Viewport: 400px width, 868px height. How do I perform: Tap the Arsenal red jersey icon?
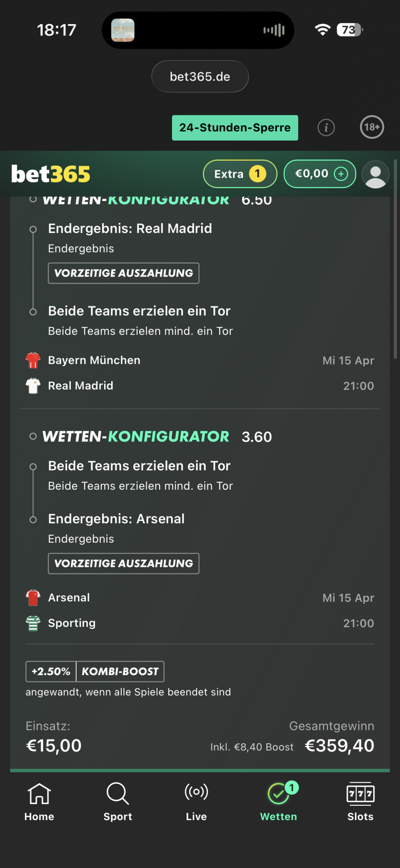33,598
